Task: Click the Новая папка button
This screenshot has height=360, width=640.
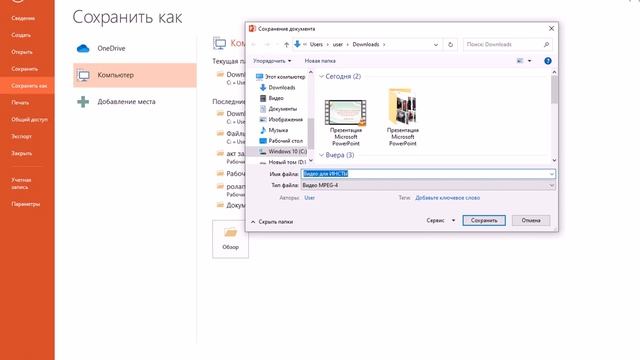Action: pyautogui.click(x=320, y=61)
